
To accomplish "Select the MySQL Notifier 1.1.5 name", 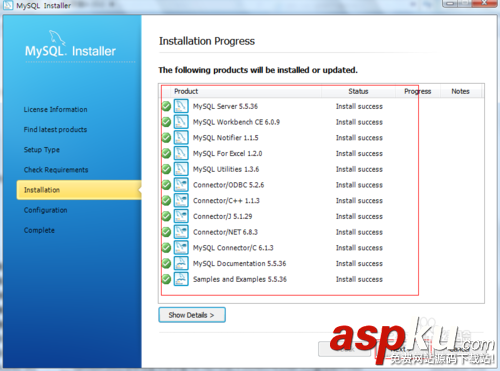I will click(x=226, y=138).
